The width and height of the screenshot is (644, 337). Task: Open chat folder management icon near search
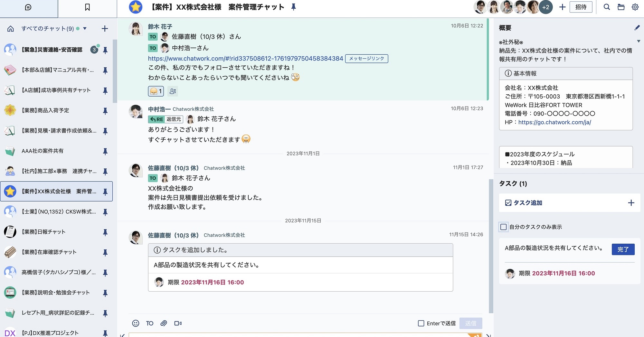pyautogui.click(x=620, y=7)
